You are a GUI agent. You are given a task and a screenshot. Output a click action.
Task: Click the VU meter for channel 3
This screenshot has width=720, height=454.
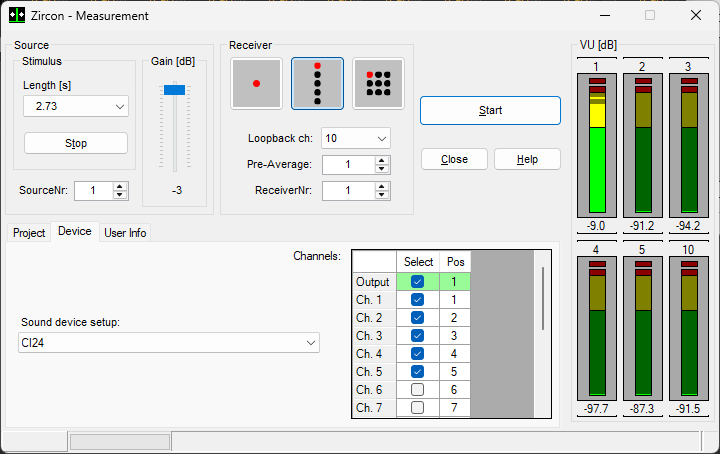click(689, 145)
